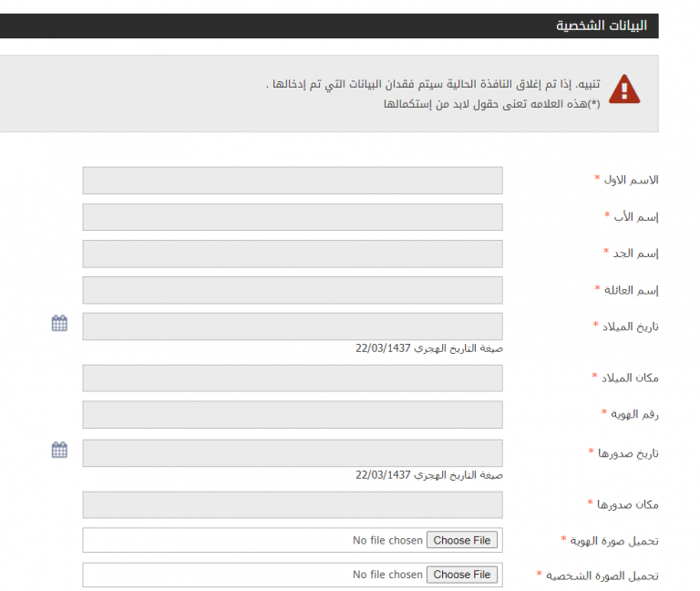This screenshot has height=591, width=700.
Task: Click the مكان الميلاد label
Action: click(x=630, y=378)
